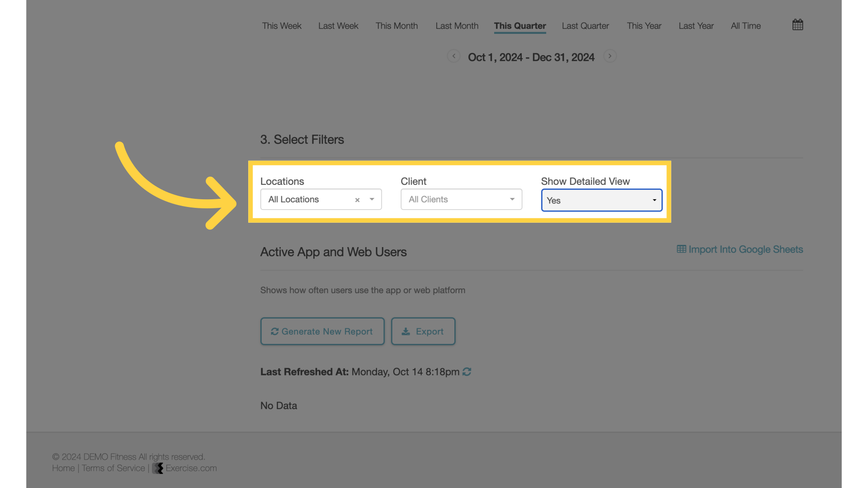Click Generate New Report button
Image resolution: width=868 pixels, height=488 pixels.
(322, 331)
